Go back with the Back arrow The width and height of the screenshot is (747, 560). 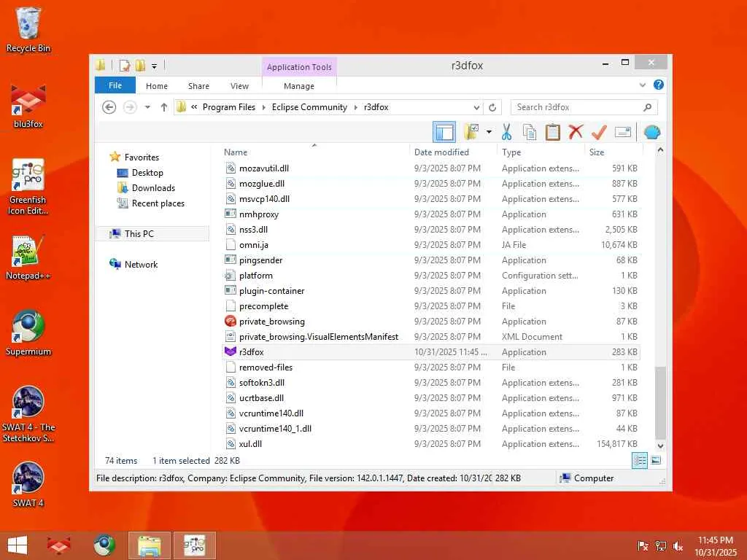coord(109,107)
